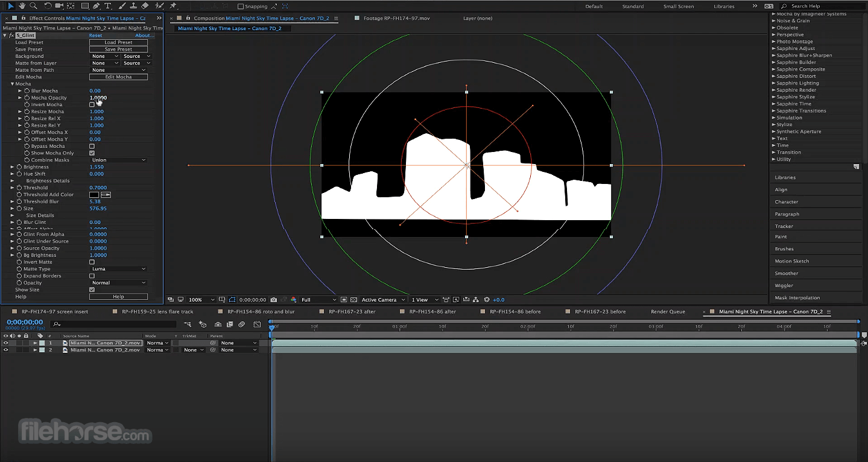The image size is (868, 462).
Task: Enable the Bypass Mocha checkbox
Action: (x=92, y=147)
